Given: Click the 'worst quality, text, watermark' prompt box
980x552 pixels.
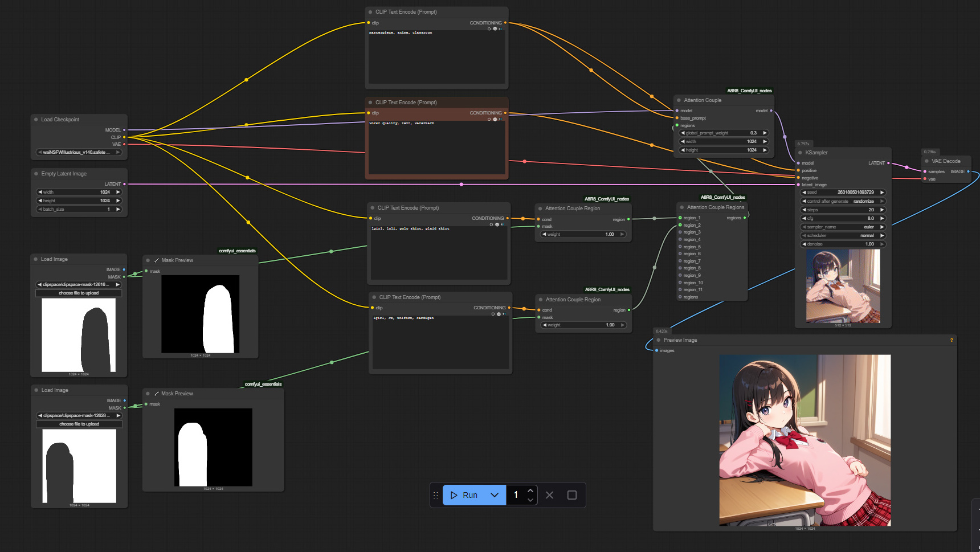Looking at the screenshot, I should 437,148.
